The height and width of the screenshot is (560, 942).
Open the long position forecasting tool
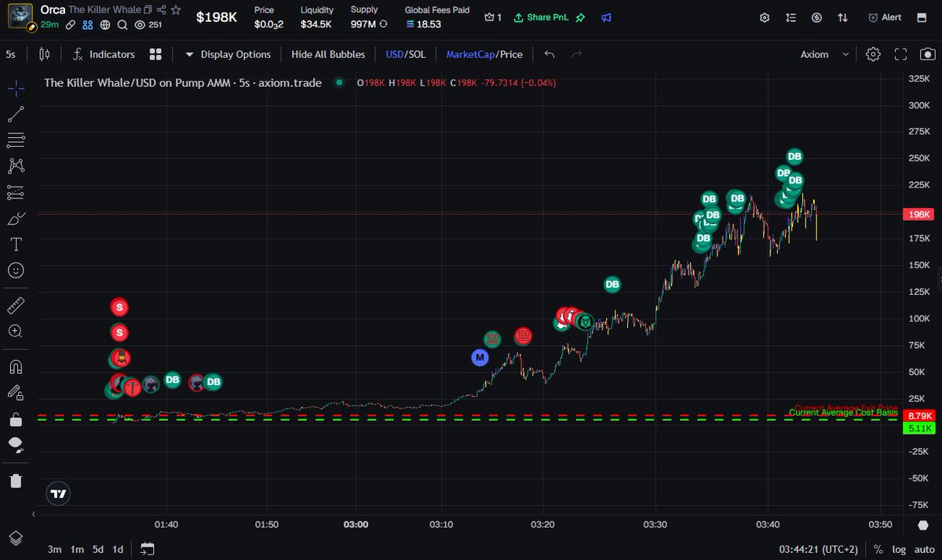(x=15, y=192)
